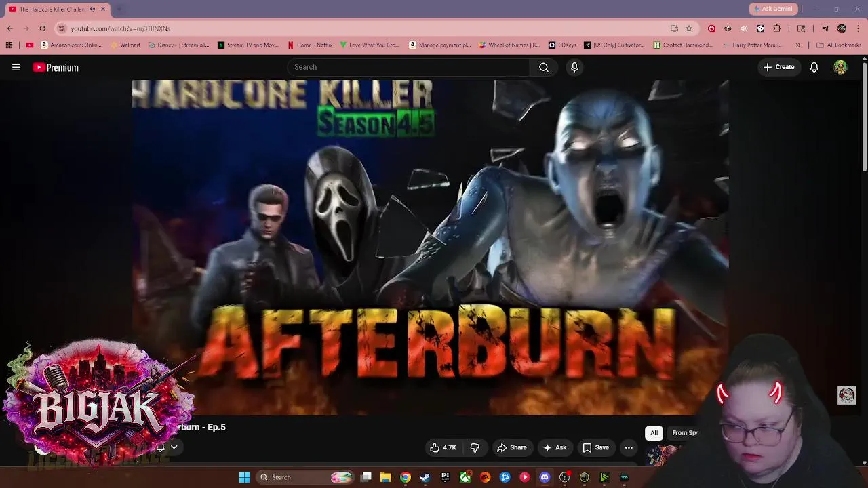Open volume extension speaker icon

(744, 28)
